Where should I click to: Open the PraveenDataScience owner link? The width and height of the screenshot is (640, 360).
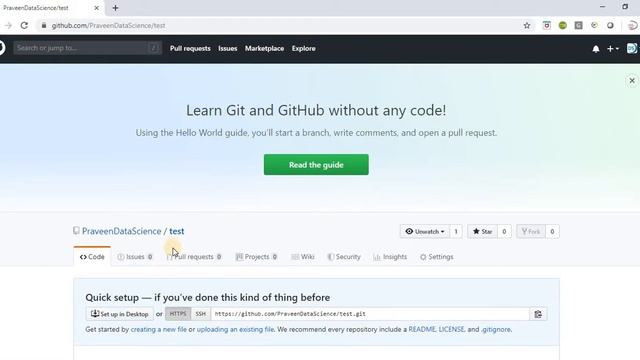click(122, 231)
